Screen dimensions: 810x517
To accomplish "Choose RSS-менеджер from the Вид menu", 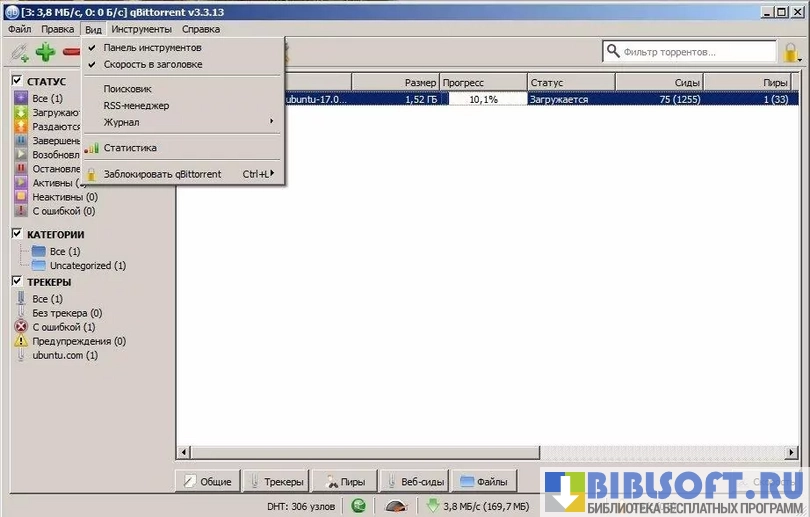I will click(x=136, y=105).
